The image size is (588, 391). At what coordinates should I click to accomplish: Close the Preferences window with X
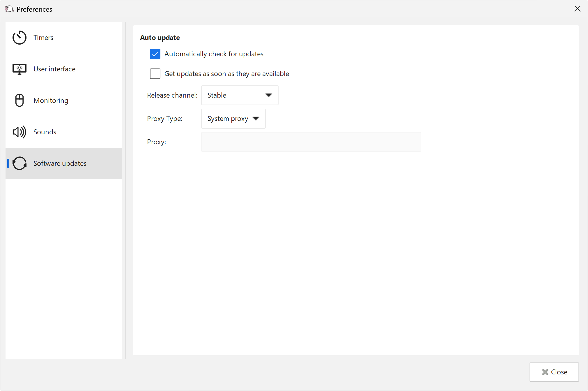click(x=578, y=9)
